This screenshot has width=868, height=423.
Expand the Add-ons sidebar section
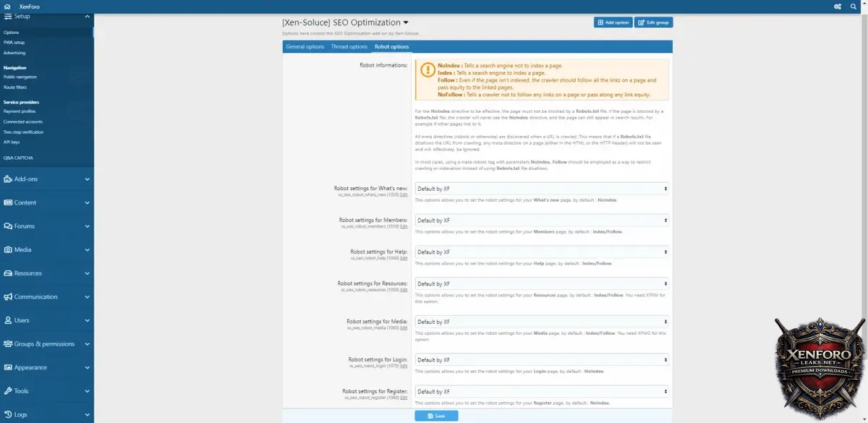pos(87,179)
